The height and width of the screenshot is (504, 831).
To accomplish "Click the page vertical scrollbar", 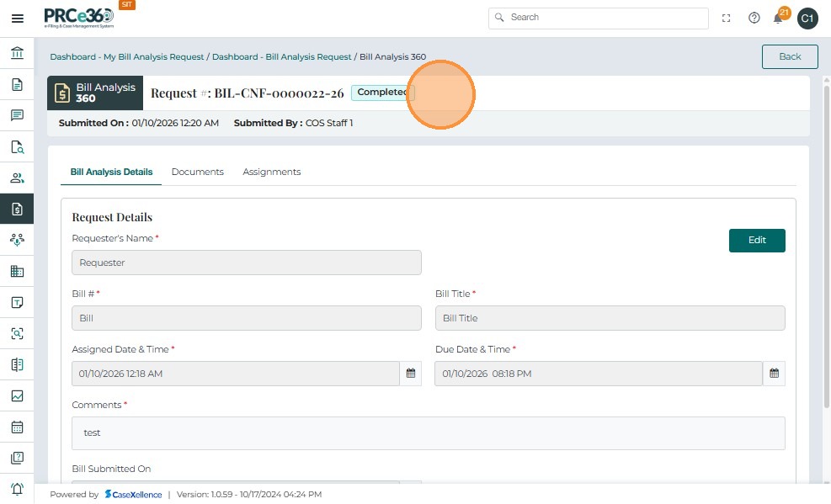I will coord(826,247).
